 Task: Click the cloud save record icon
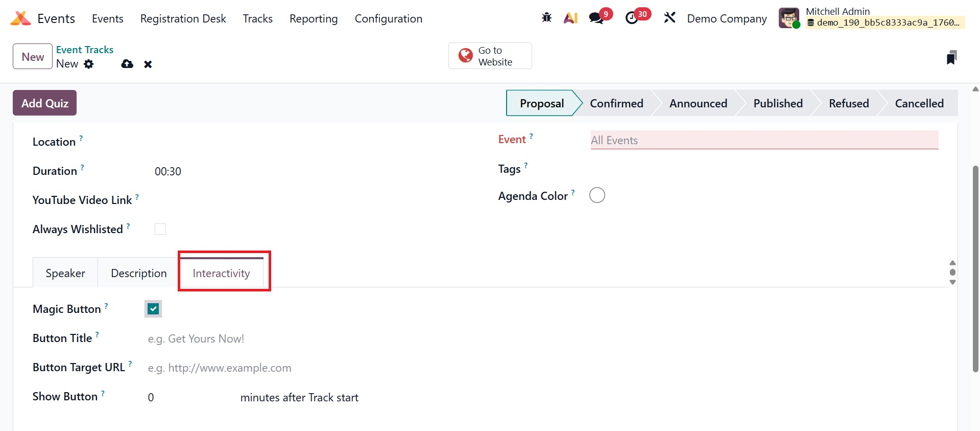point(127,64)
